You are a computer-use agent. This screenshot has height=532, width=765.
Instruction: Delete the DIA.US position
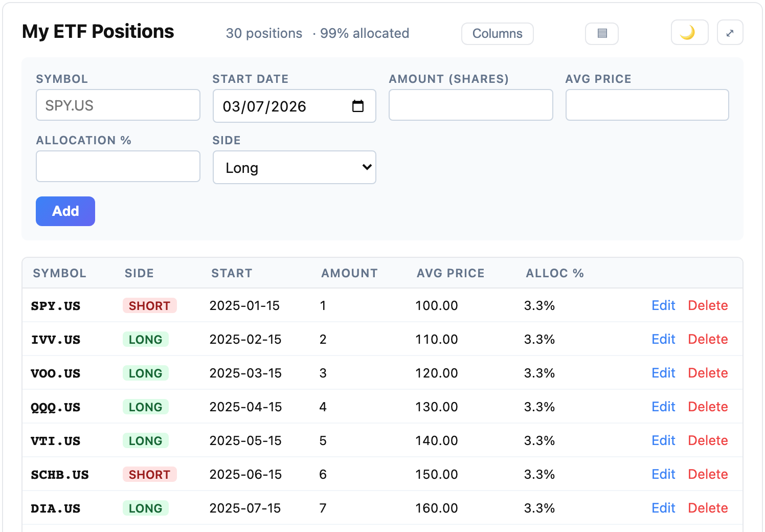pos(708,508)
